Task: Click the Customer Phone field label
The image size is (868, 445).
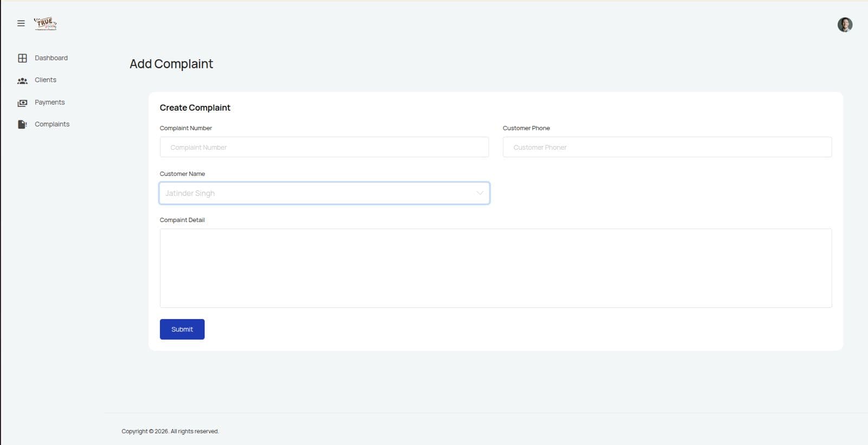Action: [526, 128]
